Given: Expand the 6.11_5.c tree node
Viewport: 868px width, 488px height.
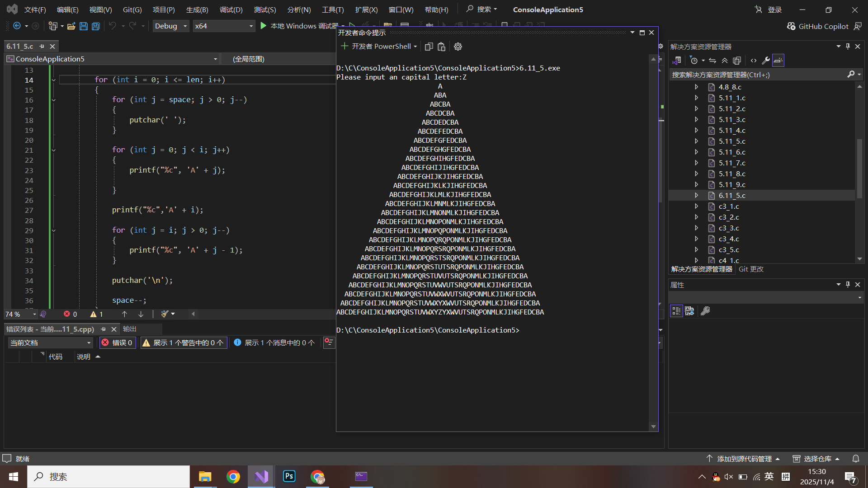Looking at the screenshot, I should click(696, 196).
